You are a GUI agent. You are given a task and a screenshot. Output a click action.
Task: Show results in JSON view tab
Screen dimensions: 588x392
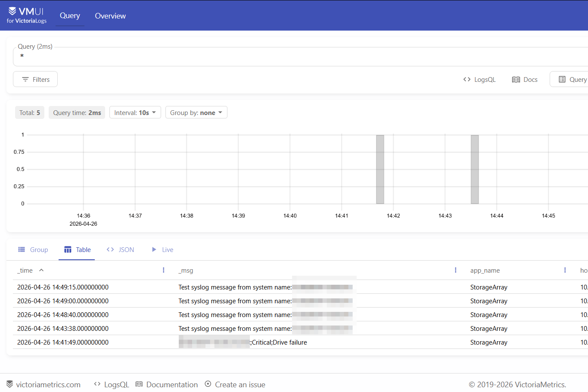coord(120,250)
